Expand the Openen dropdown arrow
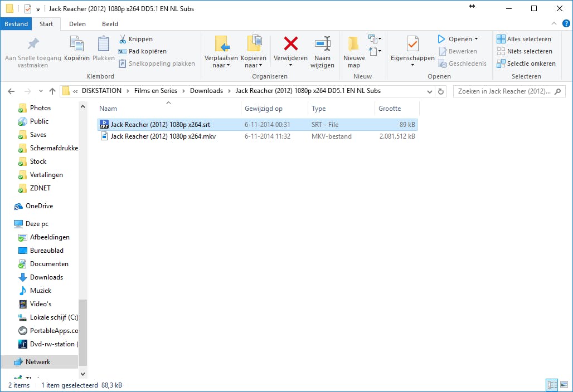 (476, 39)
